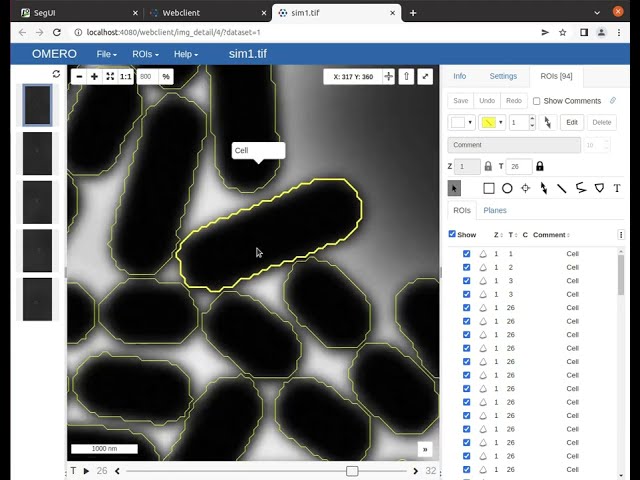Screen dimensions: 640x480
Task: Zoom in with the plus button
Action: [94, 76]
